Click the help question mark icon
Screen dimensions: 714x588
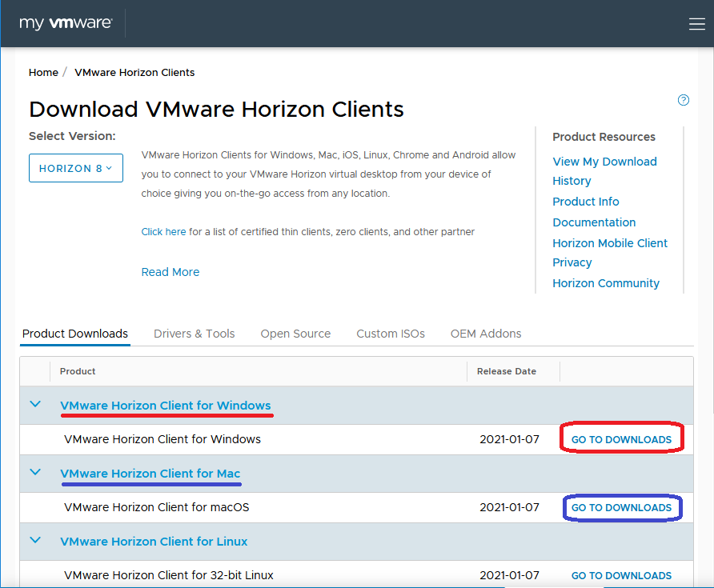pos(683,100)
